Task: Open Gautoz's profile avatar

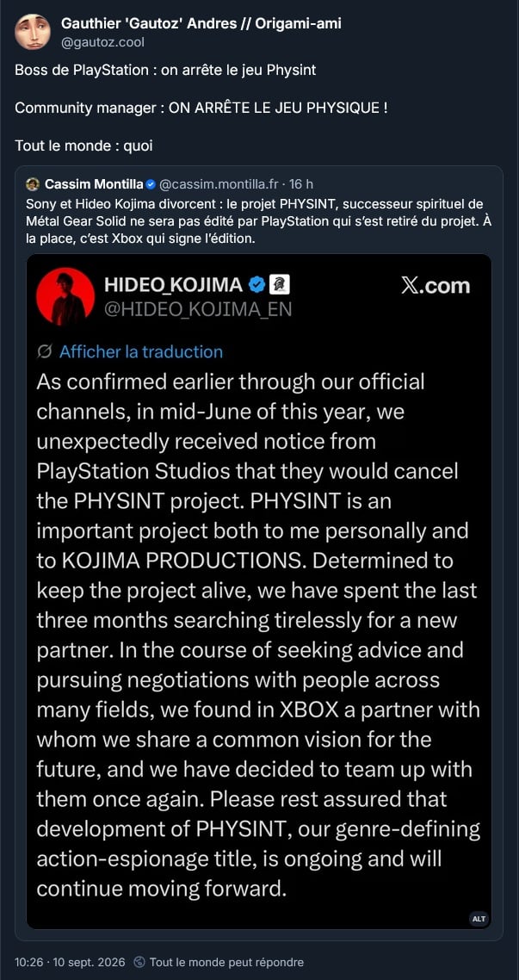Action: pos(32,32)
